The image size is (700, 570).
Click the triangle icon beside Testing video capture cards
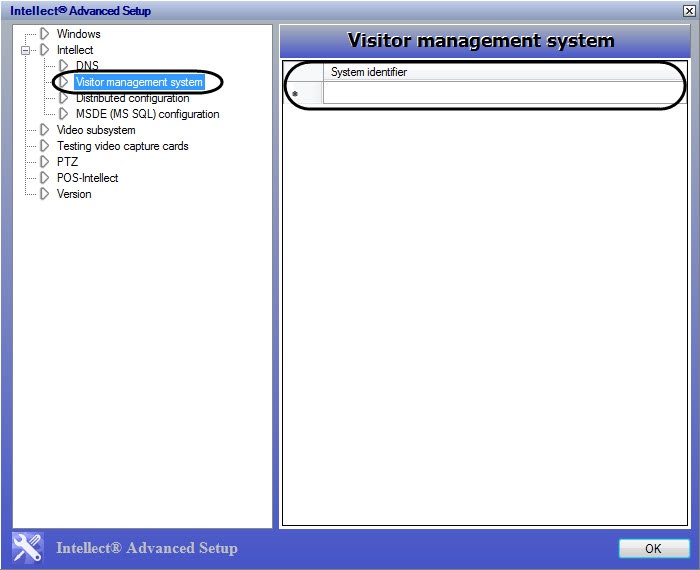(x=44, y=146)
